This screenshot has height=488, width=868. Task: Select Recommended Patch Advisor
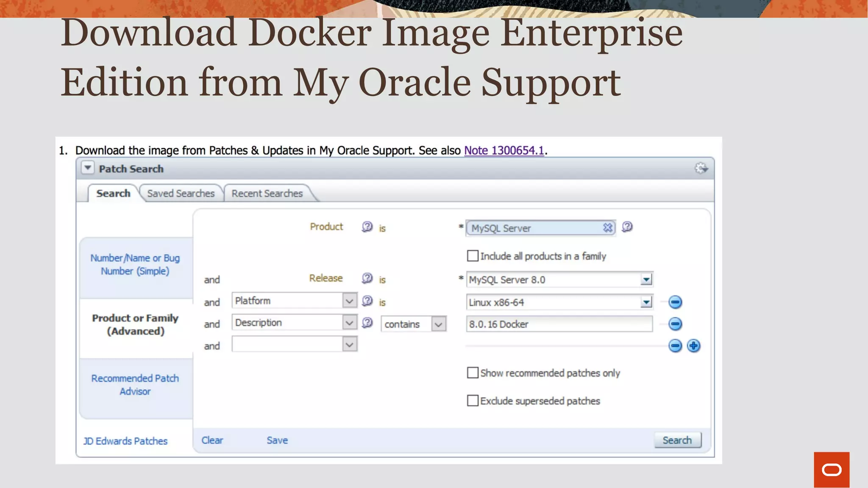point(135,385)
